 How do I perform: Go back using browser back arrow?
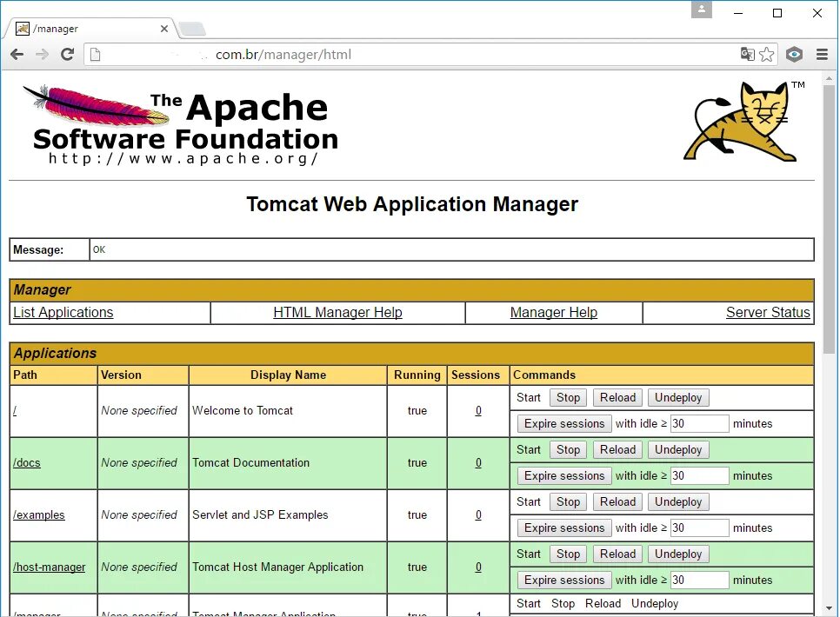[x=17, y=54]
